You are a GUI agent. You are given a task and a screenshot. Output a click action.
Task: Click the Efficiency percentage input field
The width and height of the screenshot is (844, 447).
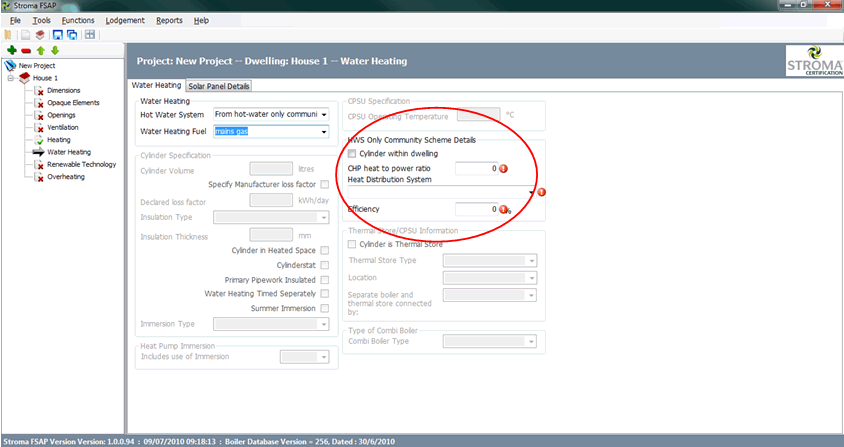476,209
